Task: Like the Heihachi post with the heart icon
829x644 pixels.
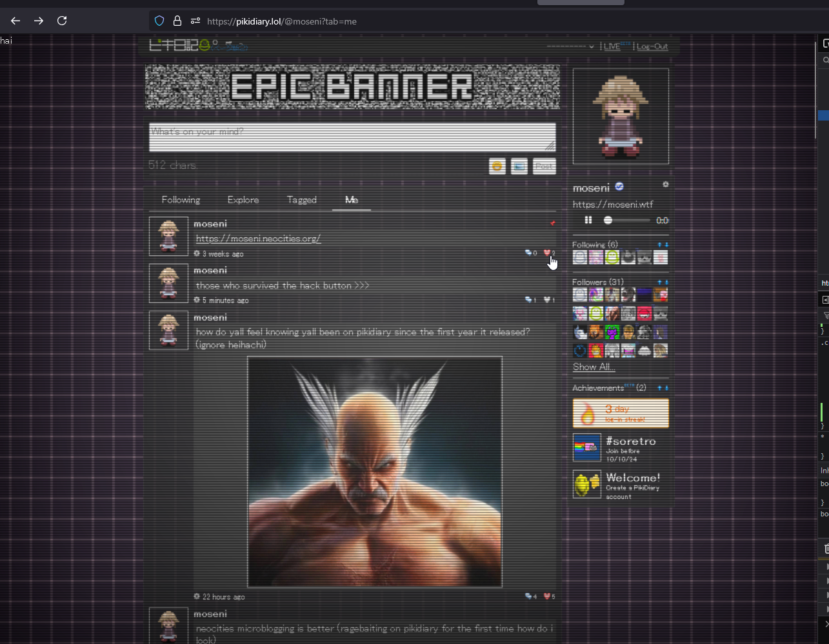Action: [547, 596]
